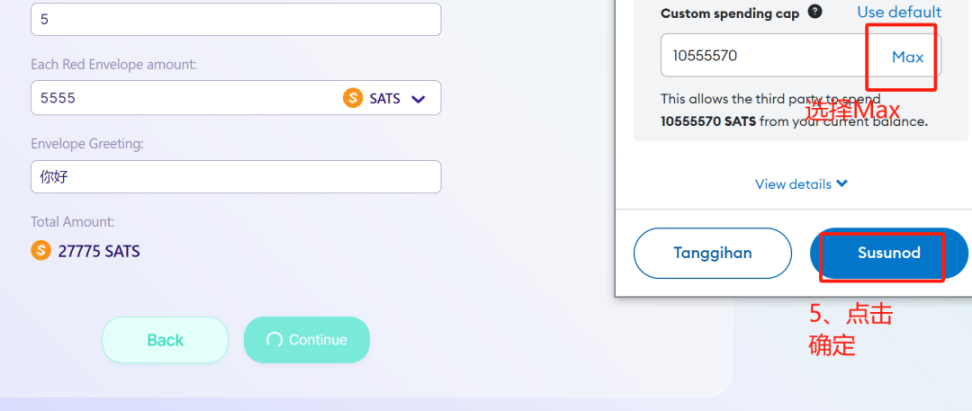Click the loading spinner icon on Continue
972x411 pixels.
274,340
